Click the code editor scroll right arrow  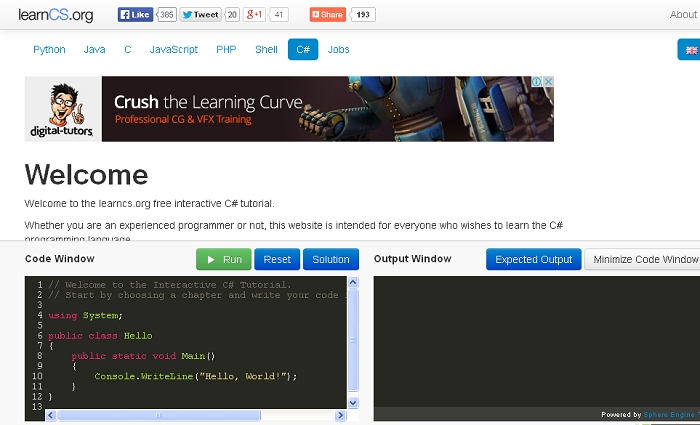pos(341,415)
